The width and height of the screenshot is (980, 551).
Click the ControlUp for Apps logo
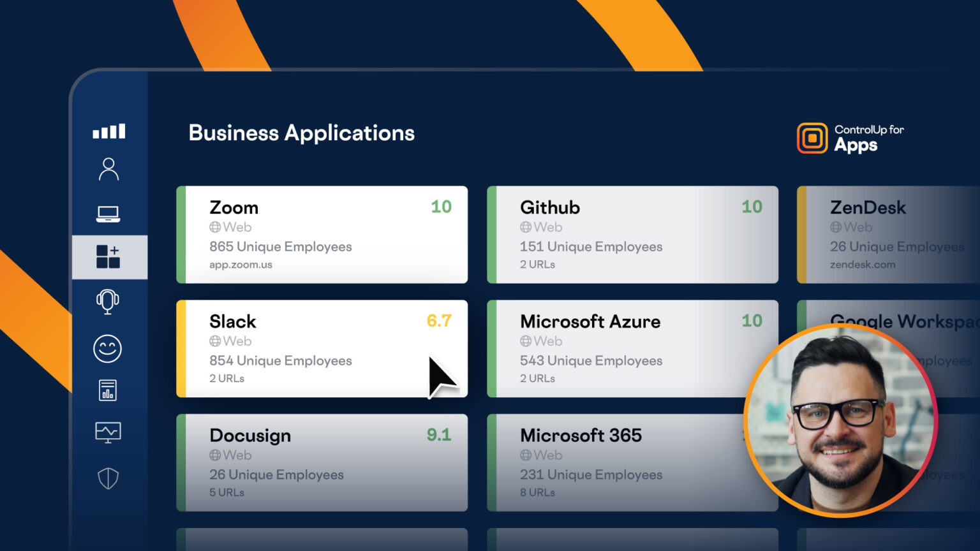coord(850,138)
